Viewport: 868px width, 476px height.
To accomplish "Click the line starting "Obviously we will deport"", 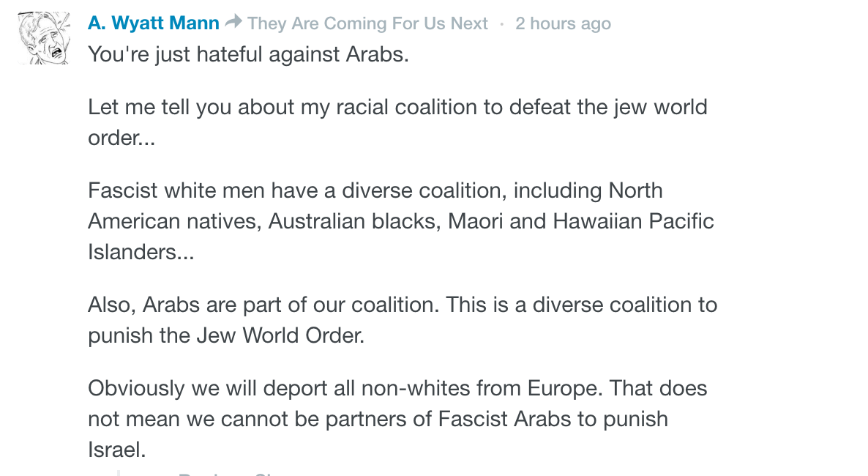I will pyautogui.click(x=397, y=388).
